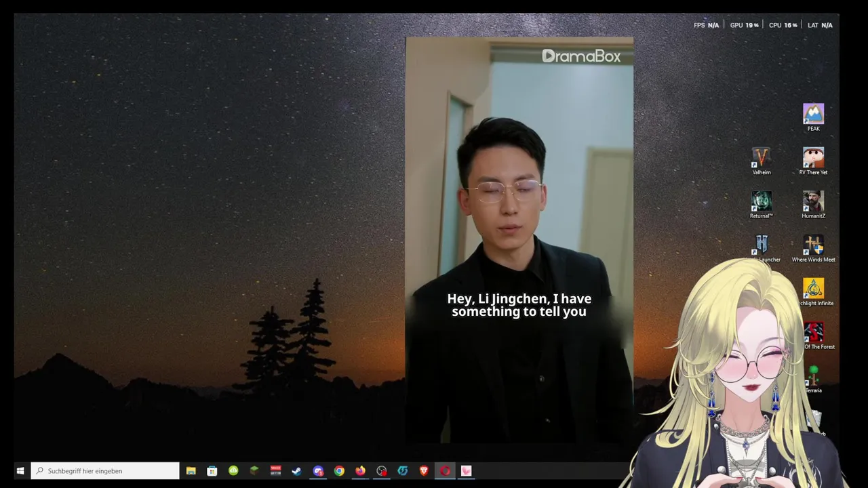The height and width of the screenshot is (488, 868).
Task: Launch Minecraft from the taskbar
Action: click(x=254, y=471)
